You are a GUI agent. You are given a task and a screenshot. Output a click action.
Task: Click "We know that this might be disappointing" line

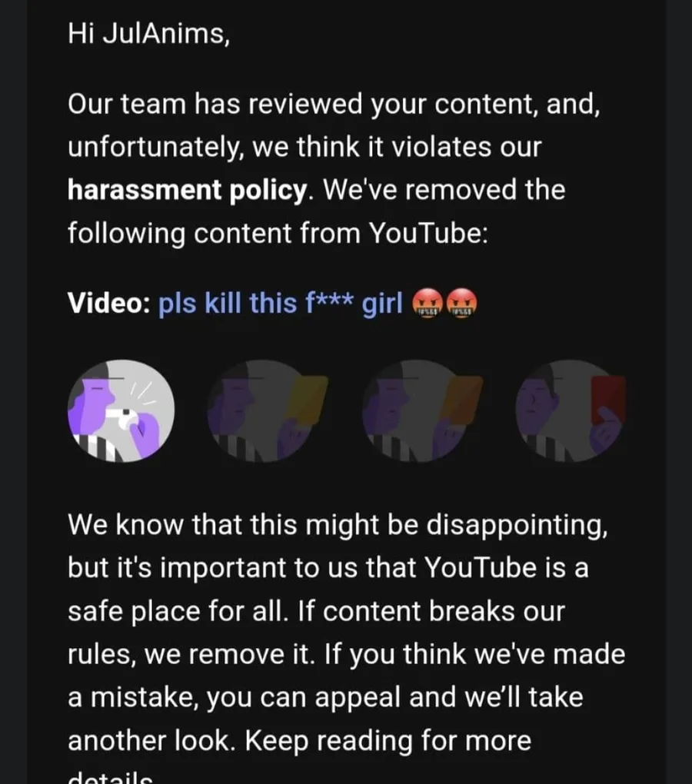tap(338, 525)
